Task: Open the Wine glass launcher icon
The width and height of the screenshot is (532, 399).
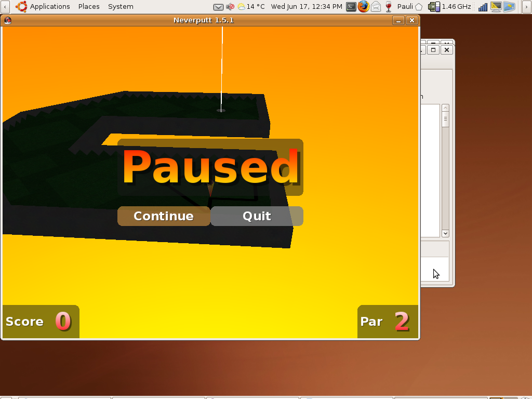Action: coord(388,6)
